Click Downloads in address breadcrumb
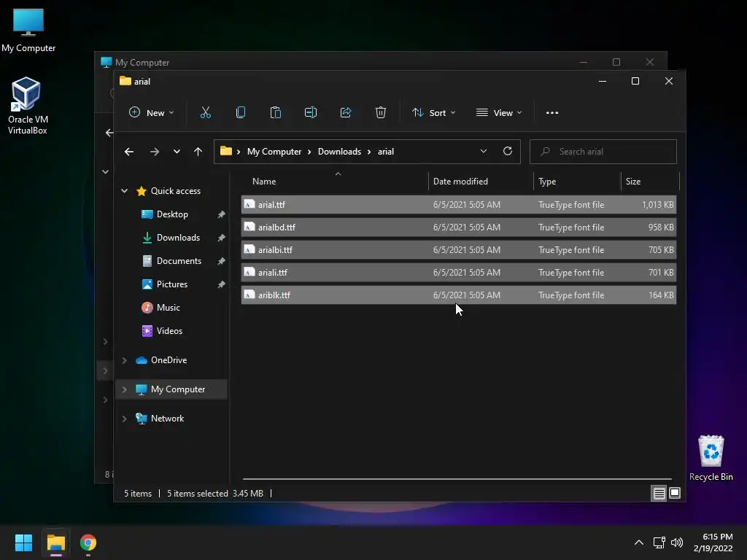This screenshot has width=747, height=560. click(339, 152)
